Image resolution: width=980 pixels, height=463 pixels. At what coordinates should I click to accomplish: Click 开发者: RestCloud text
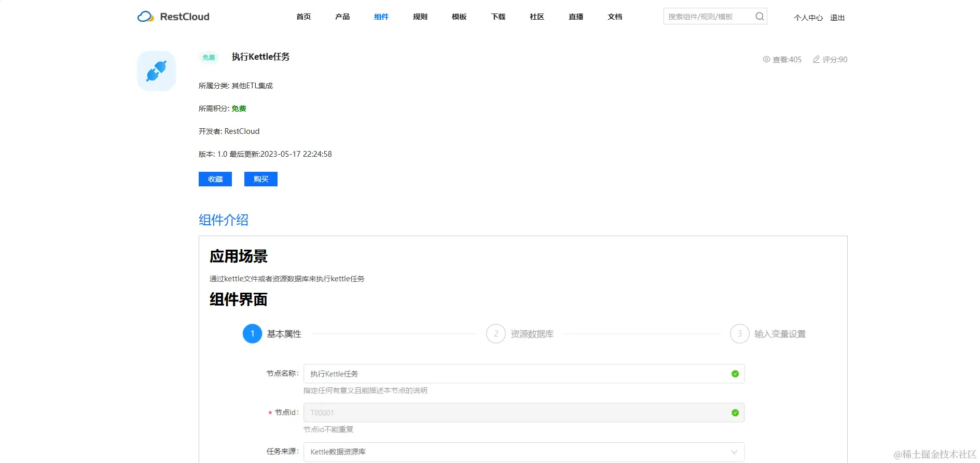[229, 131]
